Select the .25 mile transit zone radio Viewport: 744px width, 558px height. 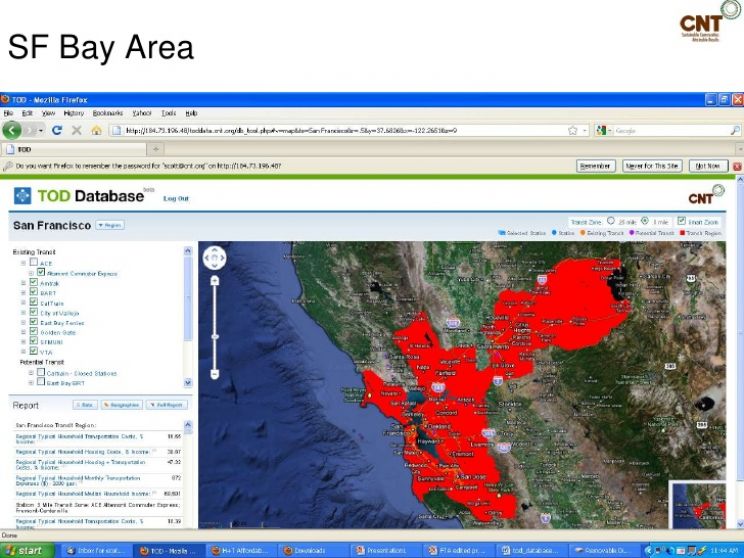coord(611,221)
